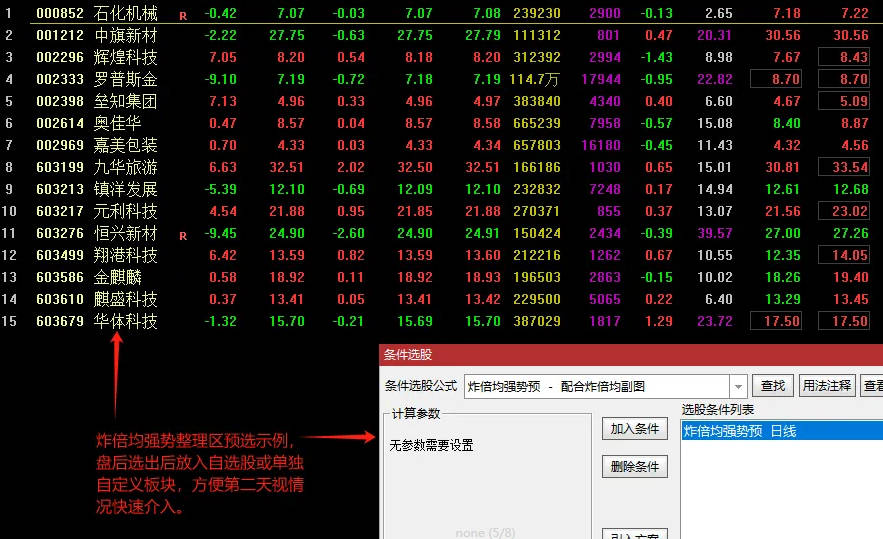This screenshot has width=883, height=539.
Task: Select stock row 002333 罗普斯金
Action: (442, 79)
